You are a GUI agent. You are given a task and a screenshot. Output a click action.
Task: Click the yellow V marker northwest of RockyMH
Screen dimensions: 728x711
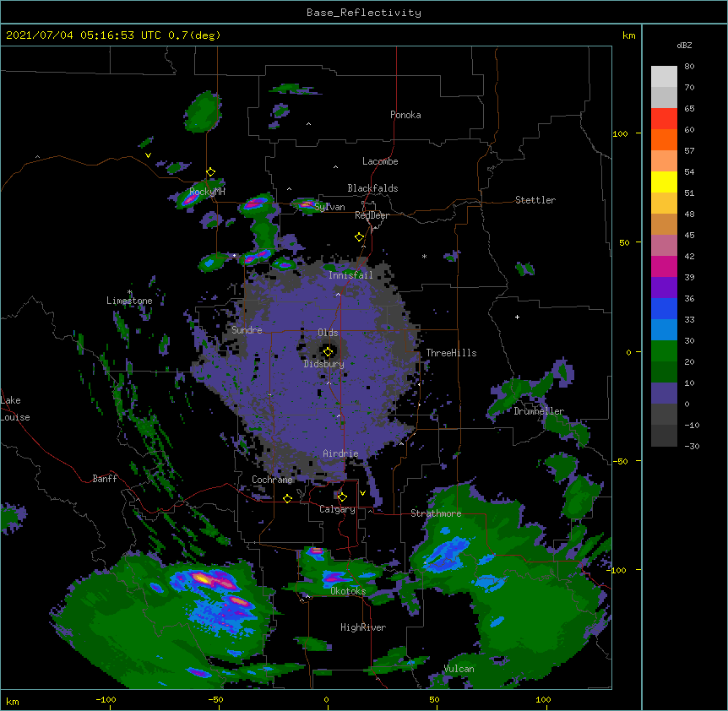tap(148, 155)
